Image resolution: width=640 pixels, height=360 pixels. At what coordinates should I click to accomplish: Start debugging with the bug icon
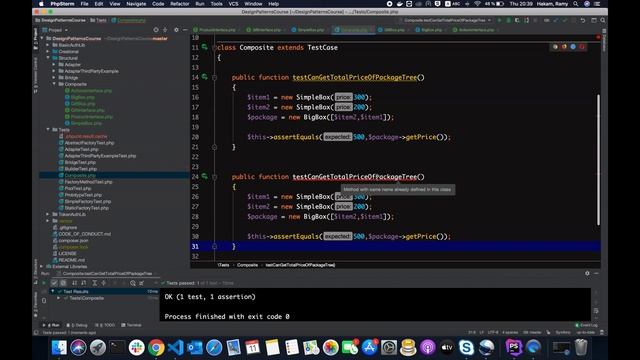pyautogui.click(x=508, y=20)
